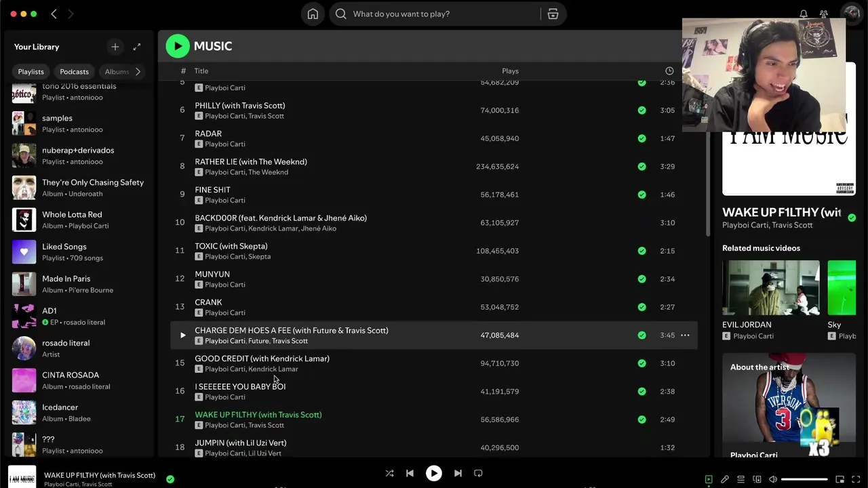Select JUMPIN (with Lil Uzi Vert) track
The image size is (868, 488).
point(434,447)
